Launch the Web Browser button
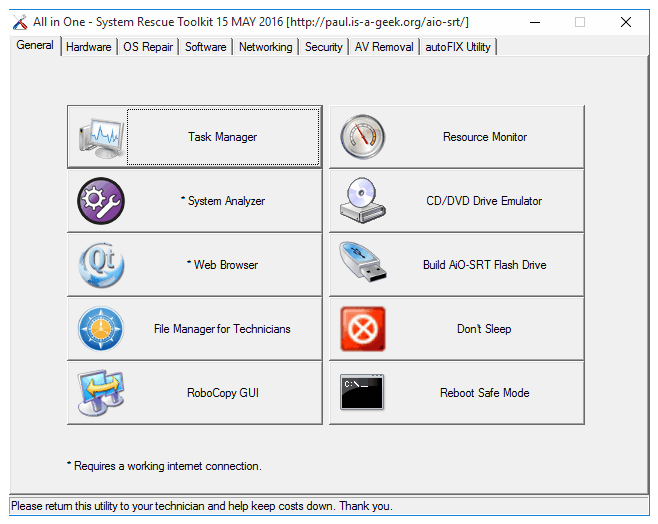This screenshot has width=658, height=524. click(x=195, y=265)
